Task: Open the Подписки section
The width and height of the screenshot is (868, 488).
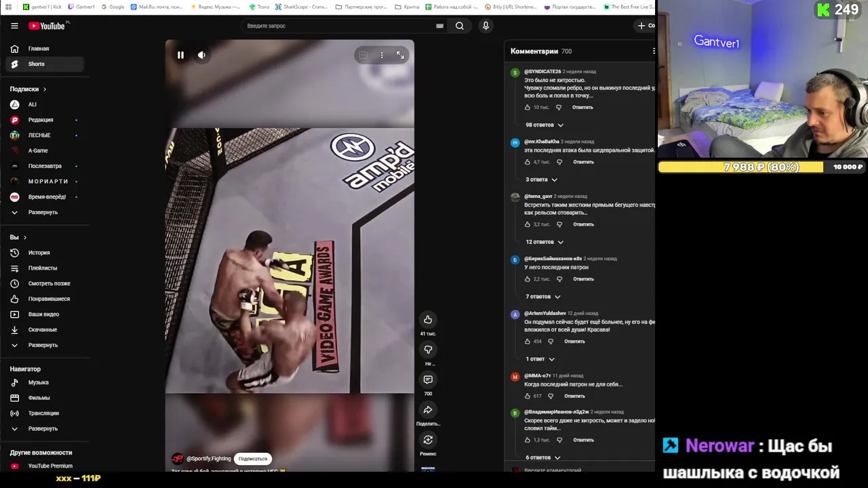Action: tap(28, 89)
